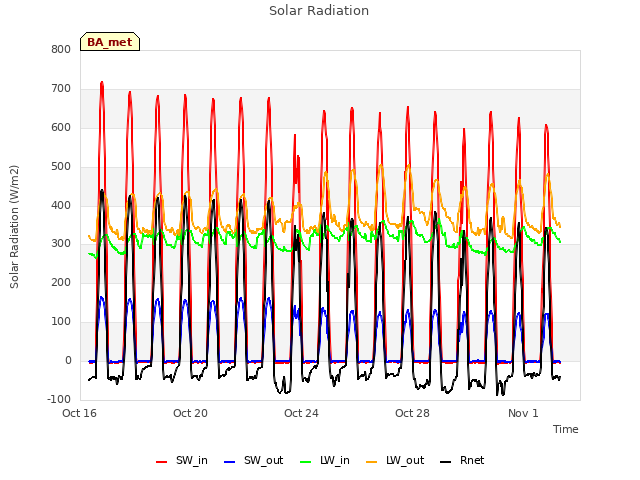
Task: Click the -100 y-axis tick label
Action: point(59,400)
